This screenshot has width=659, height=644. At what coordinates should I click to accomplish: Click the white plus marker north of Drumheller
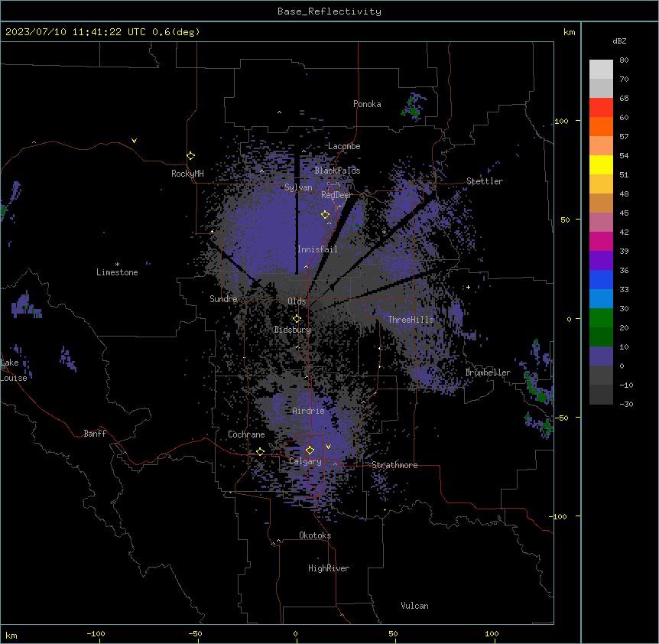click(468, 287)
